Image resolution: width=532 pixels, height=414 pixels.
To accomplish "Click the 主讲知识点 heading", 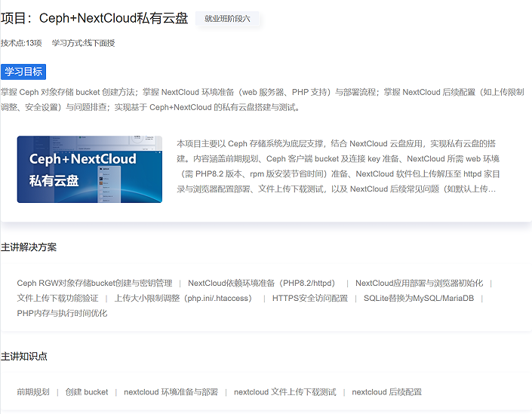I will point(23,357).
